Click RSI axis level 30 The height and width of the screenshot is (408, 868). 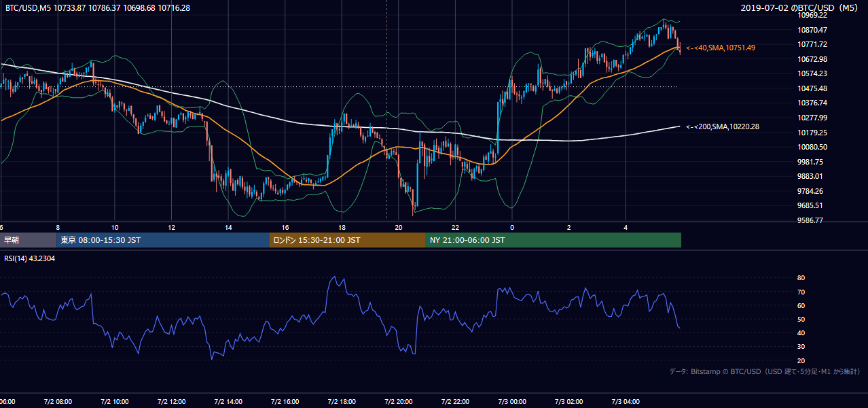point(801,347)
